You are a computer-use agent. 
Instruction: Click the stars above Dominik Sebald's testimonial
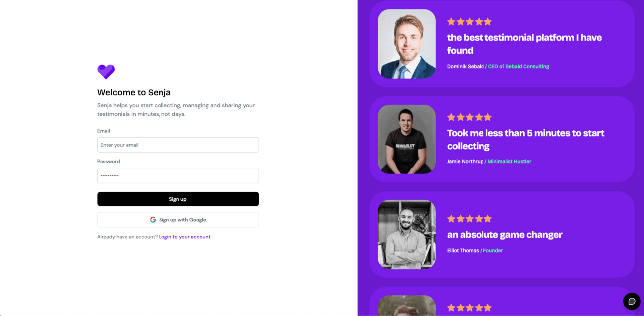point(470,22)
